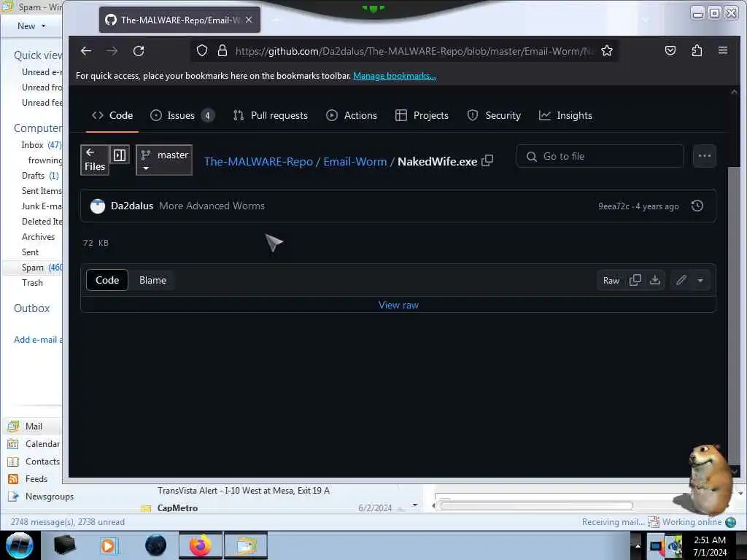
Task: Open the Actions tab
Action: (x=352, y=115)
